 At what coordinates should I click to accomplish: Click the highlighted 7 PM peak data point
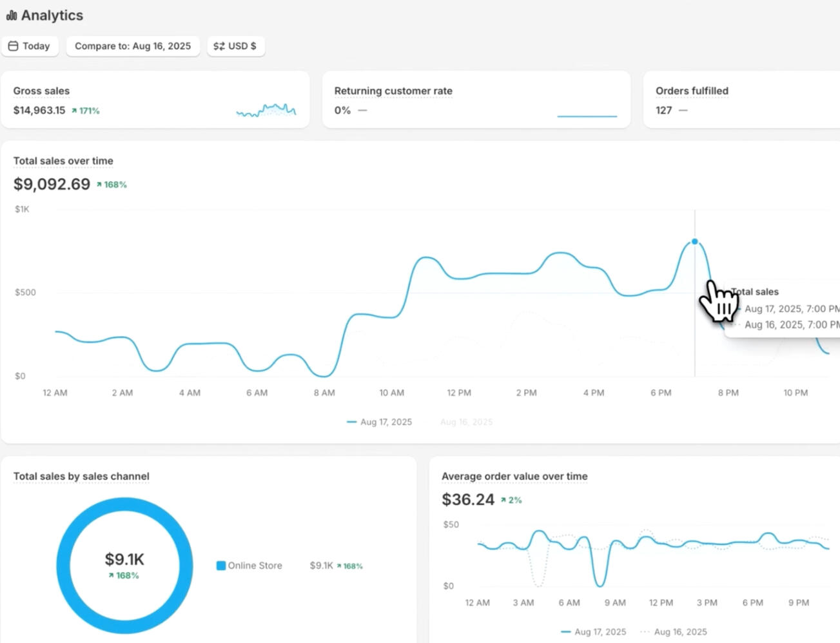[694, 242]
